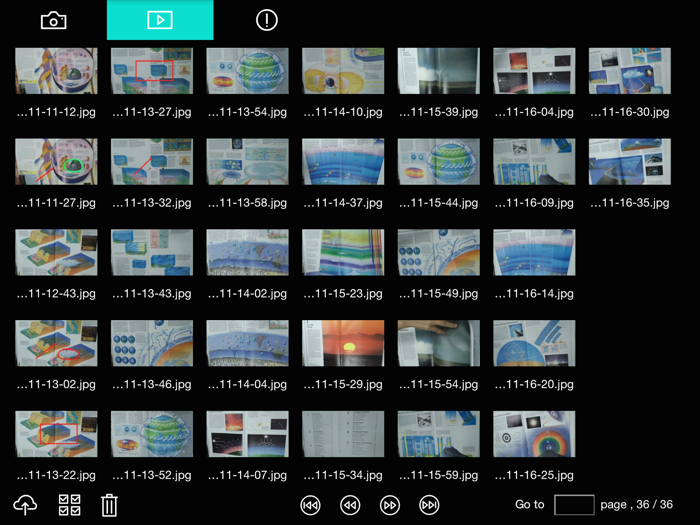Viewport: 700px width, 525px height.
Task: Choose the 11-13-02.jpg picture
Action: 56,343
